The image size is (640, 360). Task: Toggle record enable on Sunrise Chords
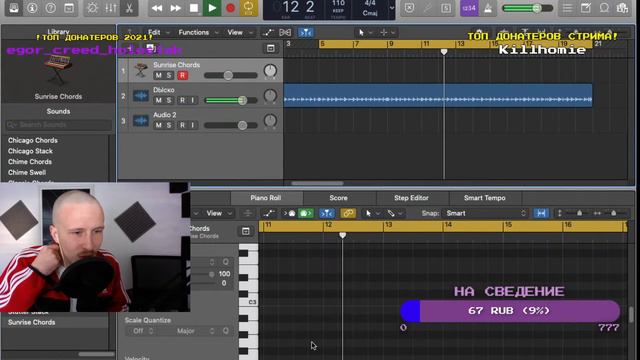[182, 76]
